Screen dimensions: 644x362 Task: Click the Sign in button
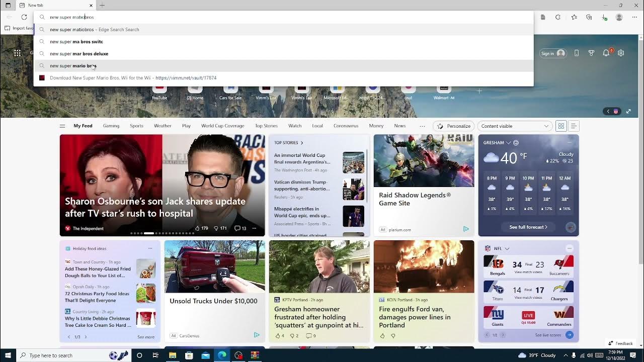[552, 53]
